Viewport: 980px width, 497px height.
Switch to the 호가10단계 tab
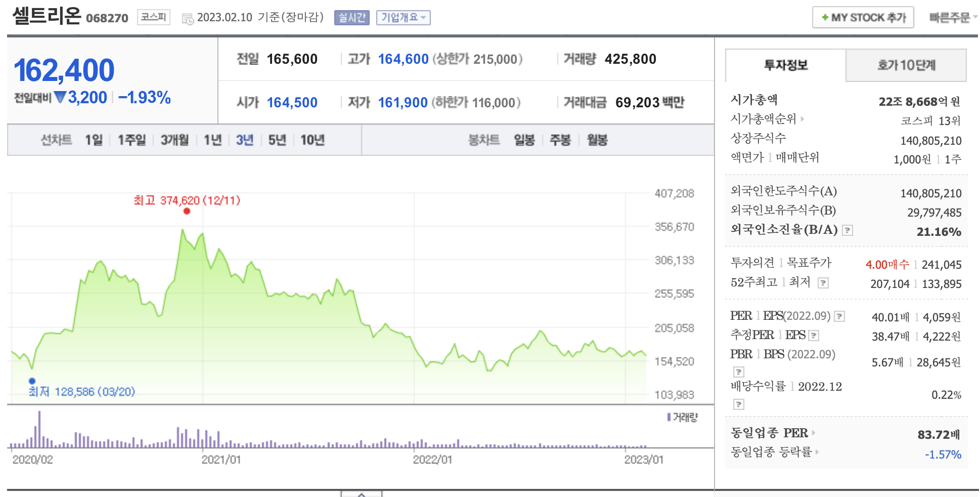click(906, 65)
